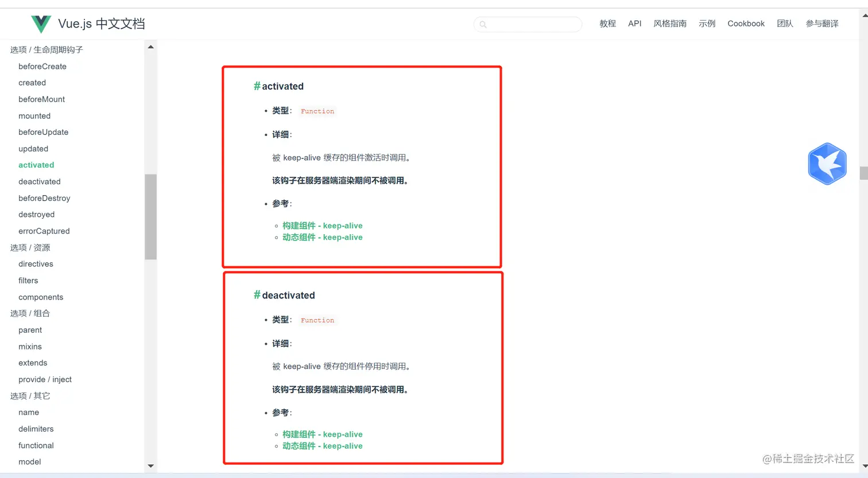Open the 示例 nav item
Screen dimensions: 868x478
click(x=707, y=24)
